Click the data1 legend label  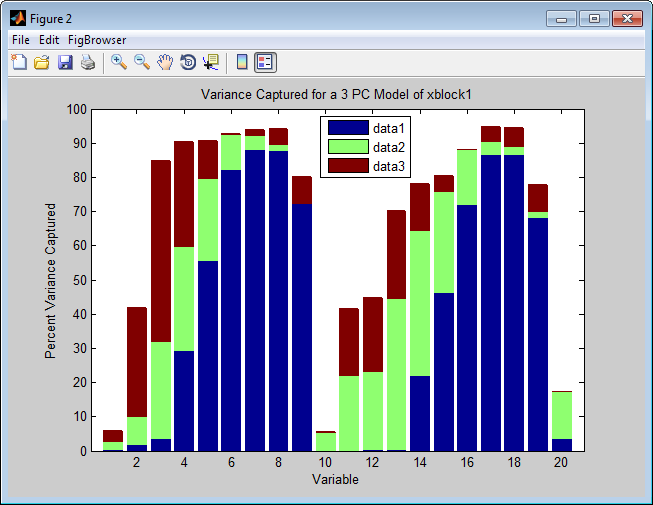[x=388, y=128]
